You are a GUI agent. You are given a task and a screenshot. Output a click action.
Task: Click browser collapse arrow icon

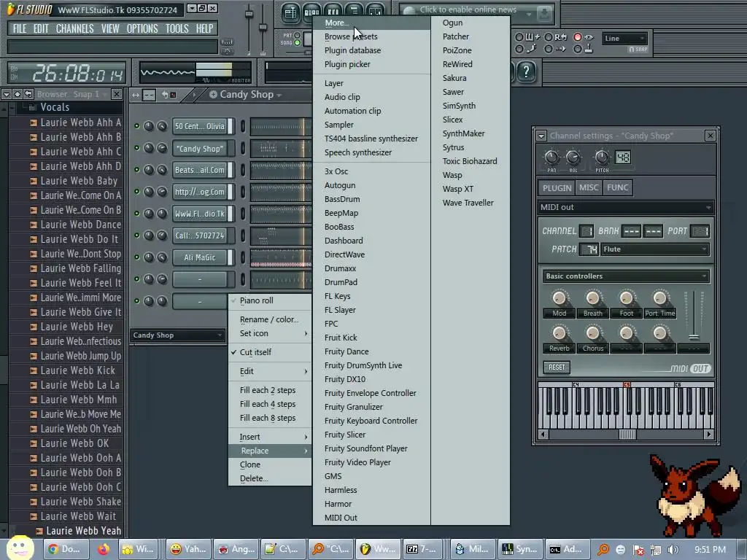pos(6,94)
